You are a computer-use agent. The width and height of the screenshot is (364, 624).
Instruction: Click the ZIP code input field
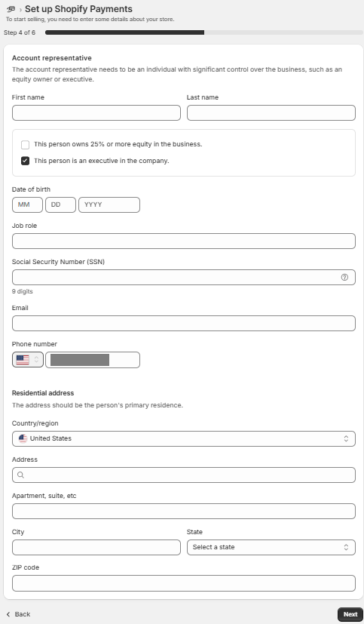[184, 583]
